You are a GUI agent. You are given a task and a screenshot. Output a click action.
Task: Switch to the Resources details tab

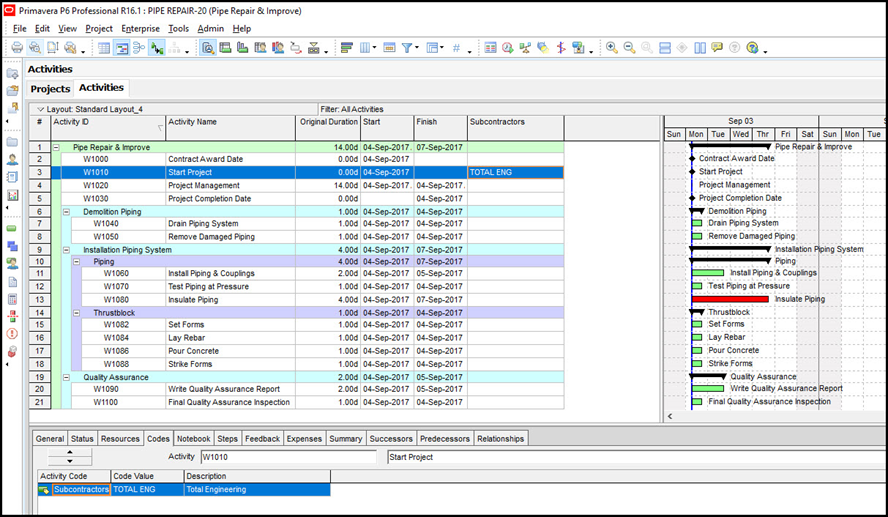click(x=120, y=439)
